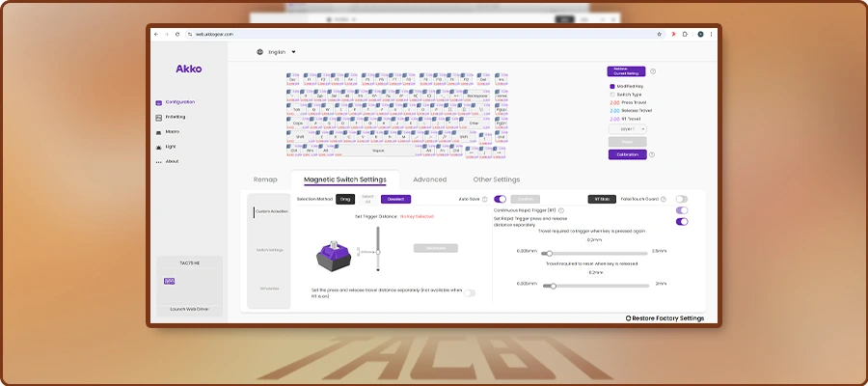Click the browser forward arrow
The image size is (868, 386).
167,34
